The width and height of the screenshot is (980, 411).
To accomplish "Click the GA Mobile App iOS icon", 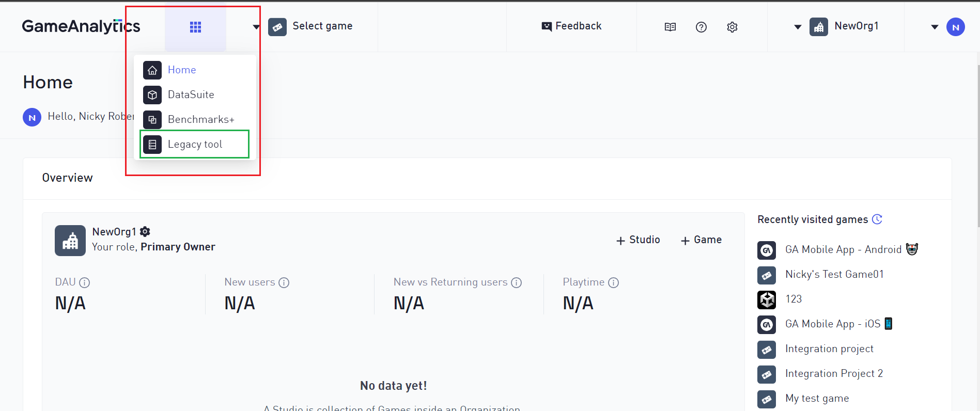I will [767, 325].
